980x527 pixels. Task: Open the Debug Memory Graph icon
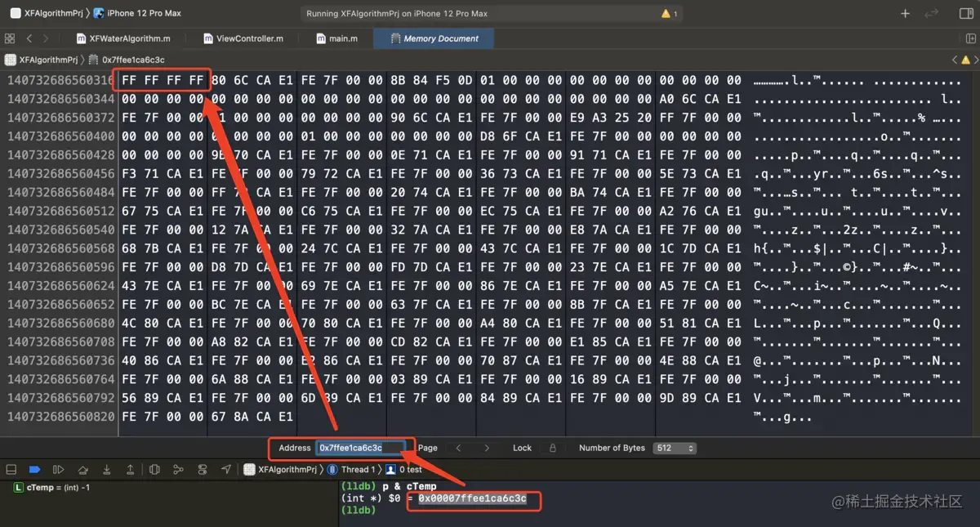click(178, 470)
